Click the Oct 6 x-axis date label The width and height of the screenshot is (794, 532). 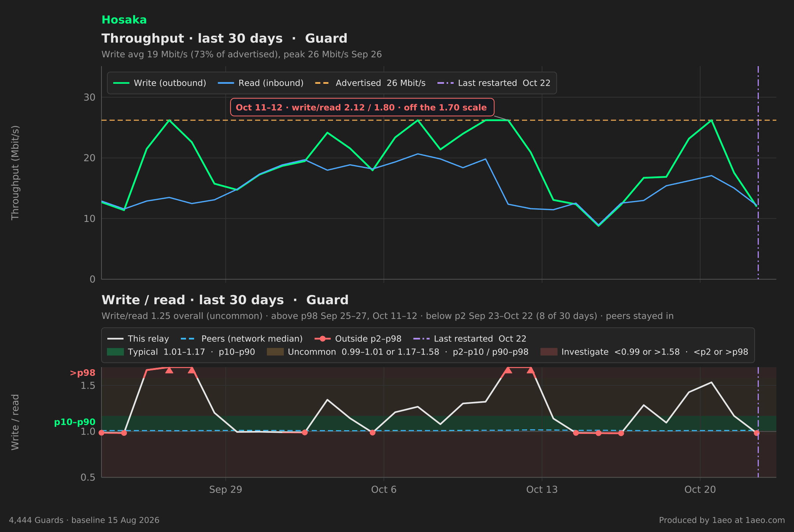(384, 489)
